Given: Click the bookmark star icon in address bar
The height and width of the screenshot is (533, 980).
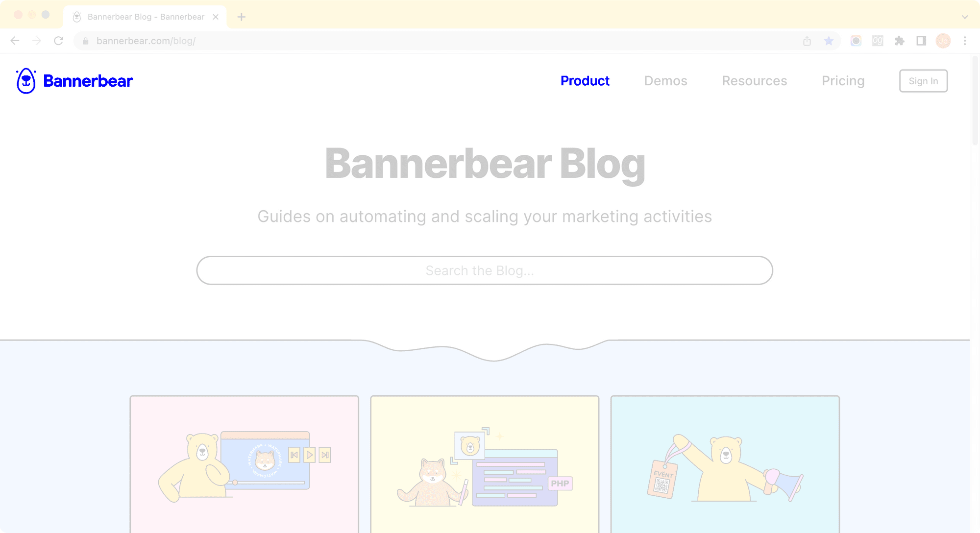Looking at the screenshot, I should point(829,41).
